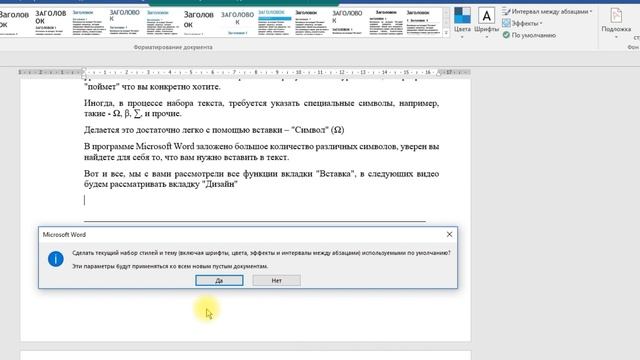This screenshot has width=640, height=360.
Task: Click the "Microsoft Word" dialog title
Action: 64,235
